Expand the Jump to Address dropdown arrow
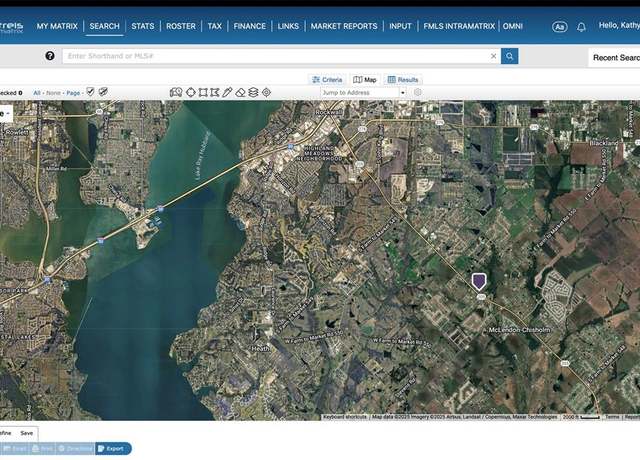 click(x=403, y=93)
